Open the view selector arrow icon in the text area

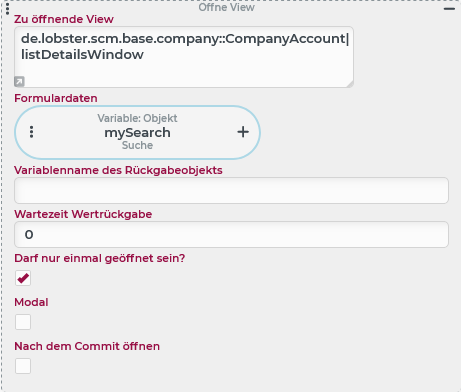pyautogui.click(x=19, y=81)
